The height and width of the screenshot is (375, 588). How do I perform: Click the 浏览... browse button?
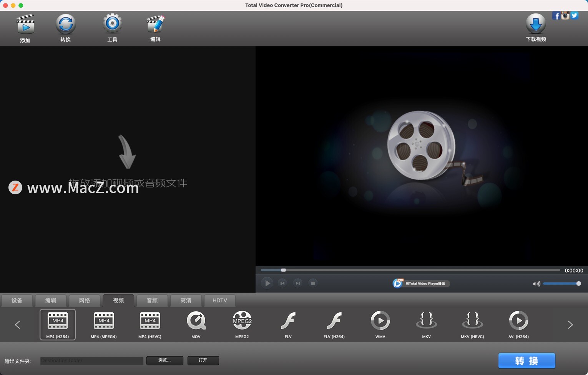point(165,360)
